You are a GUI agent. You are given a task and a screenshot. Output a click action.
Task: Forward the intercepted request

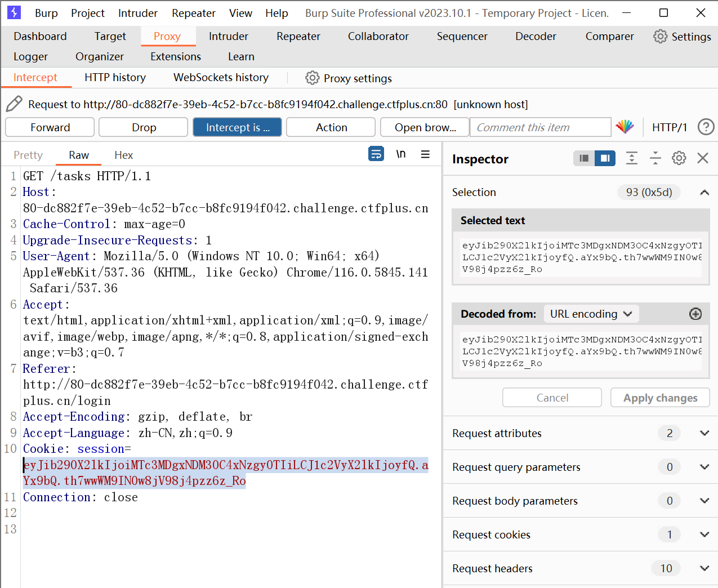point(50,127)
